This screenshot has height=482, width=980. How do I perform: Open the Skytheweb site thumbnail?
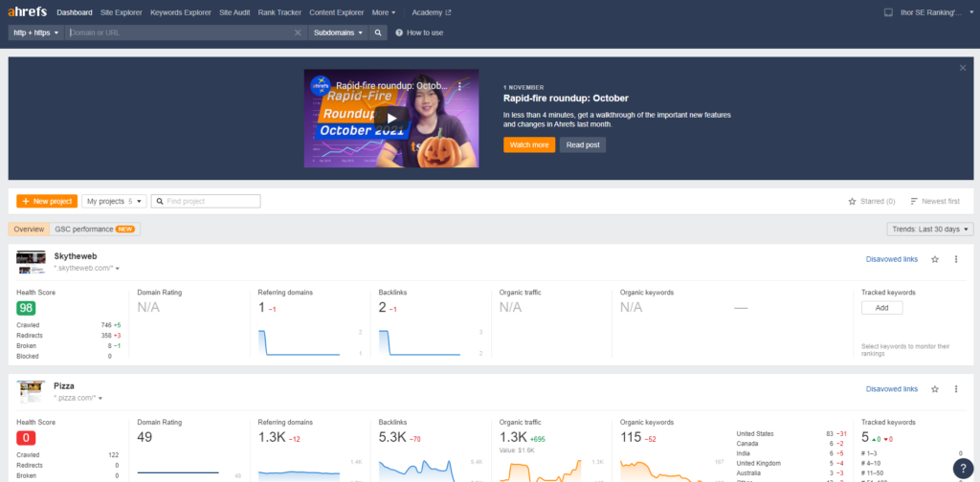32,262
